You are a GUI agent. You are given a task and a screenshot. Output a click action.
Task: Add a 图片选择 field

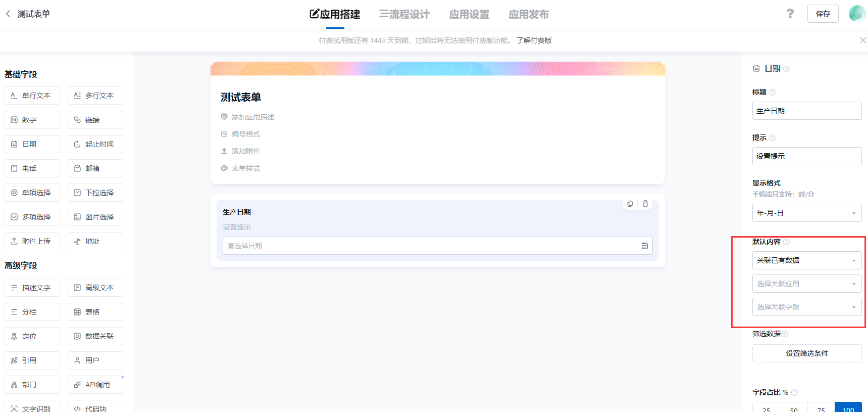coord(95,217)
